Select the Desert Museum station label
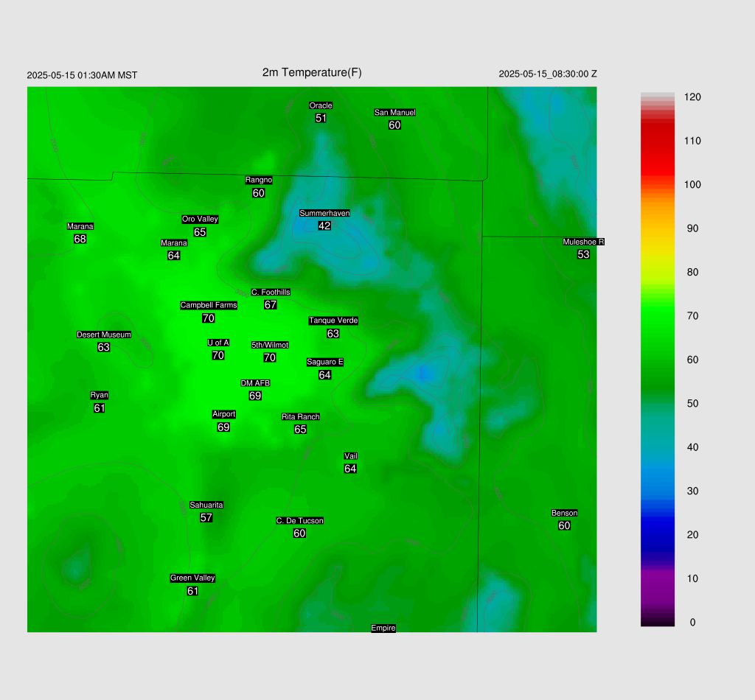Screen dimensions: 755x700 (x=103, y=335)
